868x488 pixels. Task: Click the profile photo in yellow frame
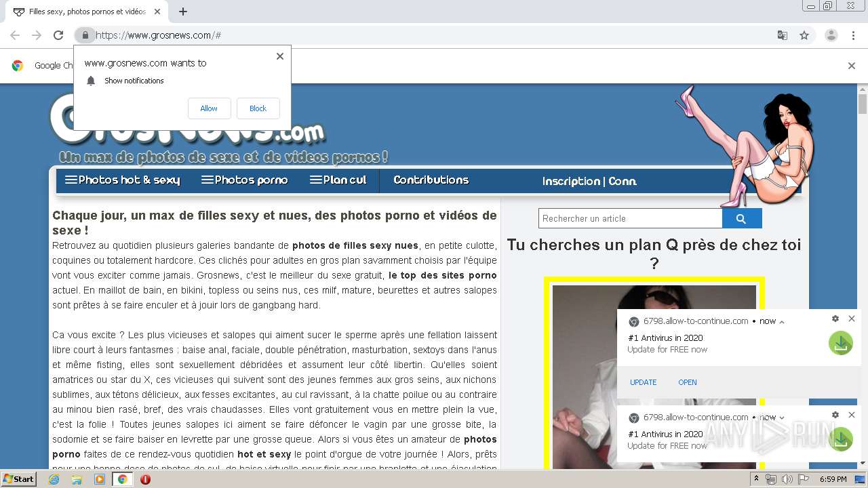pos(654,377)
